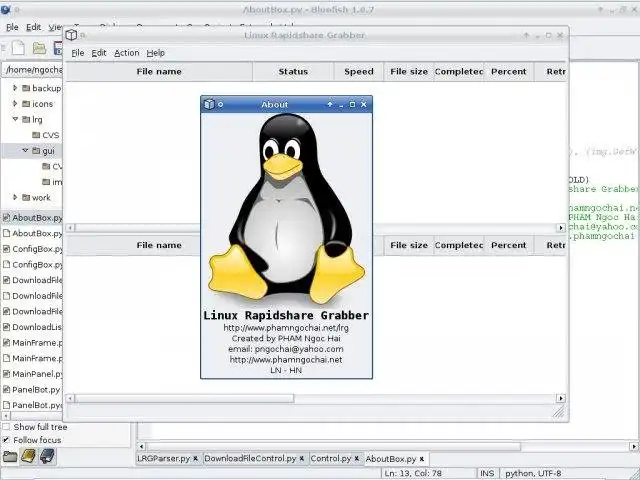Click the http://www.phamngochai.net/lrg text
640x480 pixels.
pos(286,328)
